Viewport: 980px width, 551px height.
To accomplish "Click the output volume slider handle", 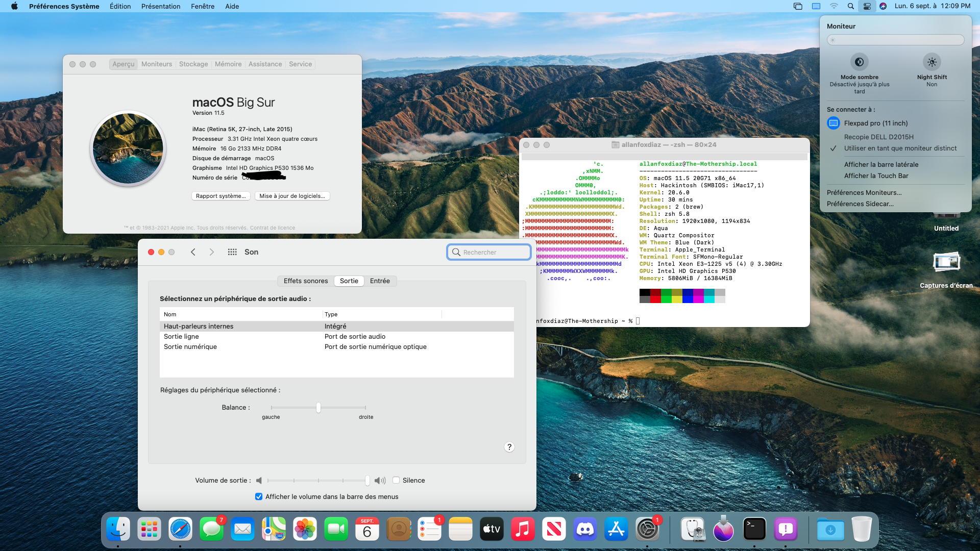I will coord(367,480).
